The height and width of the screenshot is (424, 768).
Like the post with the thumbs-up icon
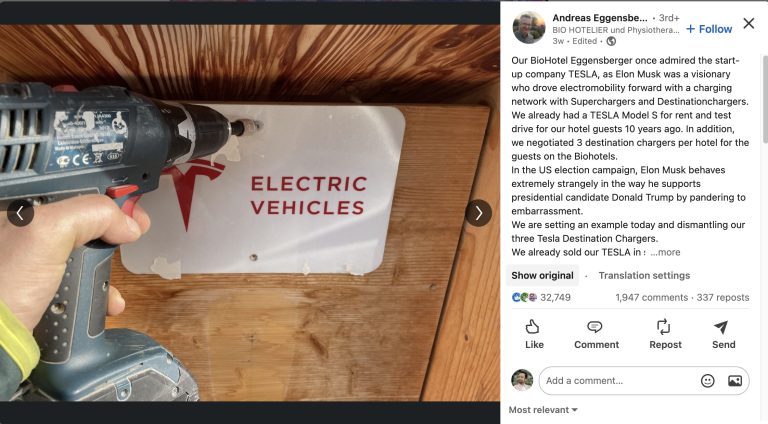pyautogui.click(x=532, y=327)
